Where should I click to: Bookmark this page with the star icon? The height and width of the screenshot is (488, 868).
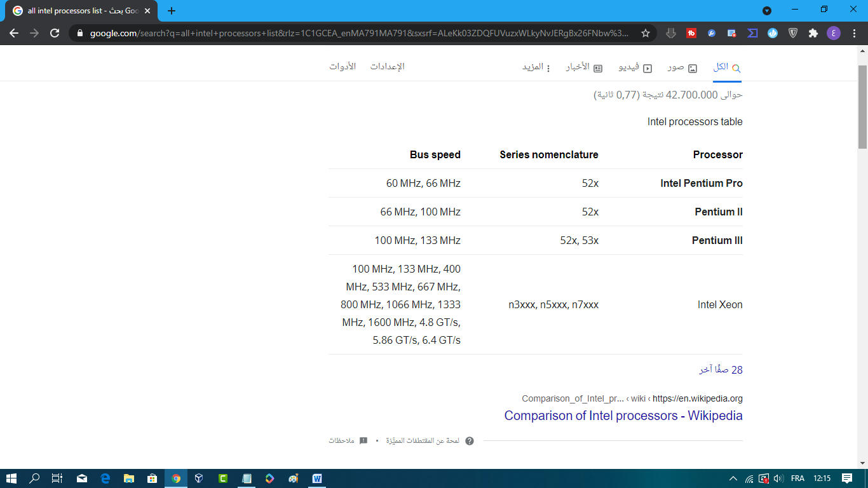pyautogui.click(x=646, y=33)
